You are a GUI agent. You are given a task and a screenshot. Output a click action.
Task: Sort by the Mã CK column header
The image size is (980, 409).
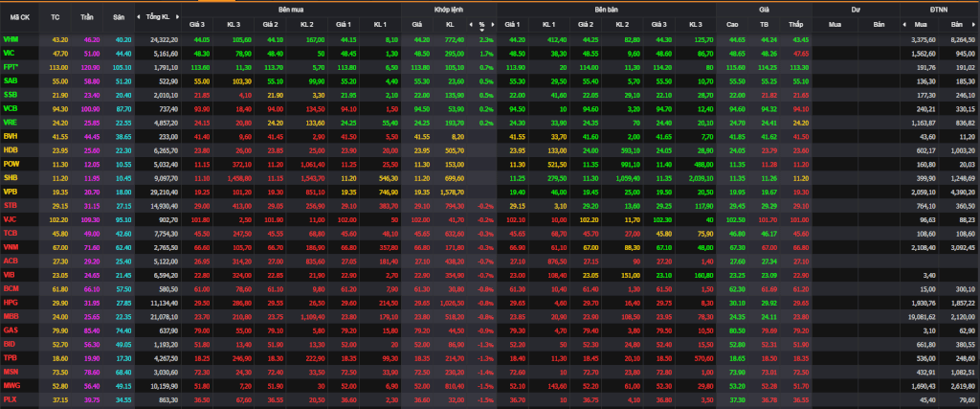click(20, 17)
